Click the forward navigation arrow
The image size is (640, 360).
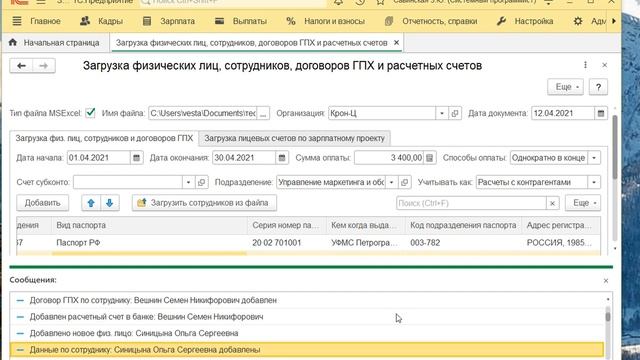point(44,65)
